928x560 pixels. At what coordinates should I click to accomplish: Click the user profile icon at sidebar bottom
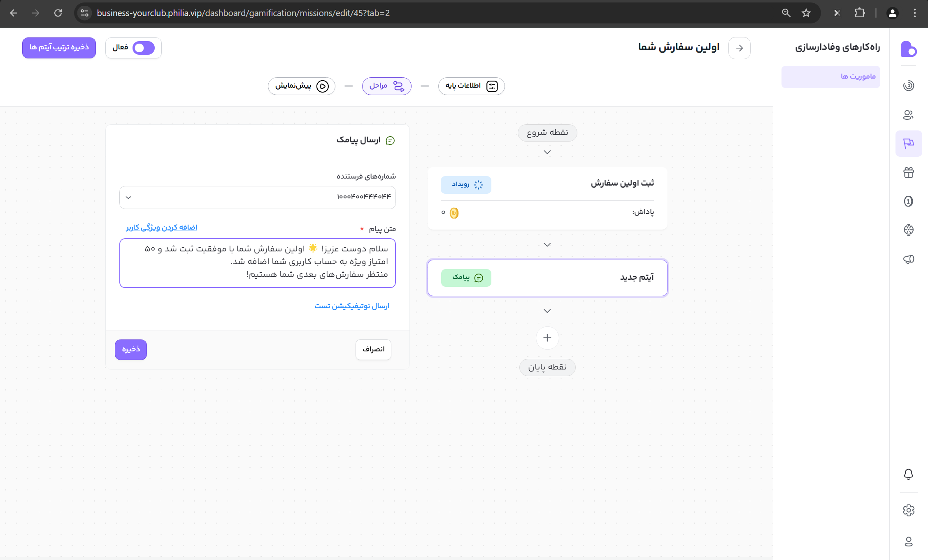pyautogui.click(x=908, y=541)
